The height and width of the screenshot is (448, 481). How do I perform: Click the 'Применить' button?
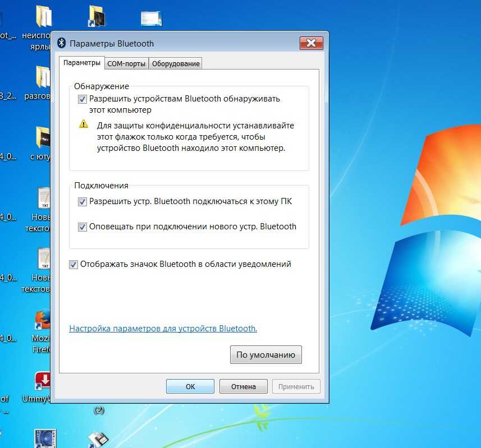296,386
